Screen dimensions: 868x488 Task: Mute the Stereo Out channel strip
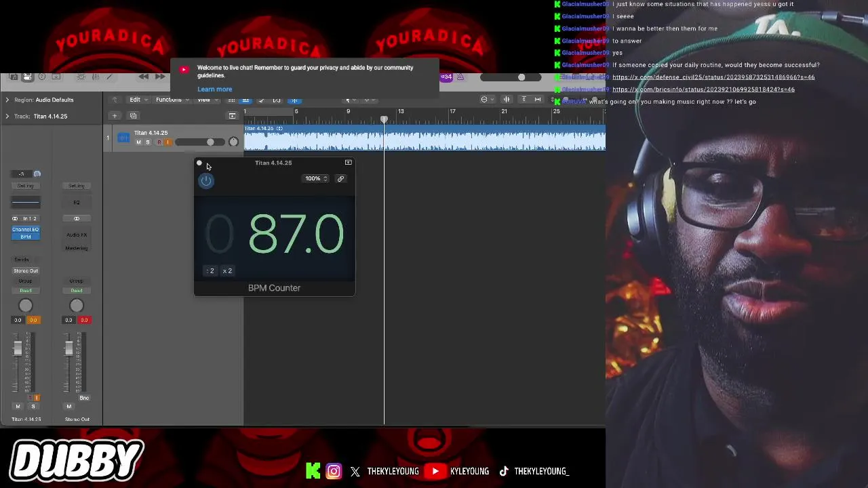click(68, 407)
